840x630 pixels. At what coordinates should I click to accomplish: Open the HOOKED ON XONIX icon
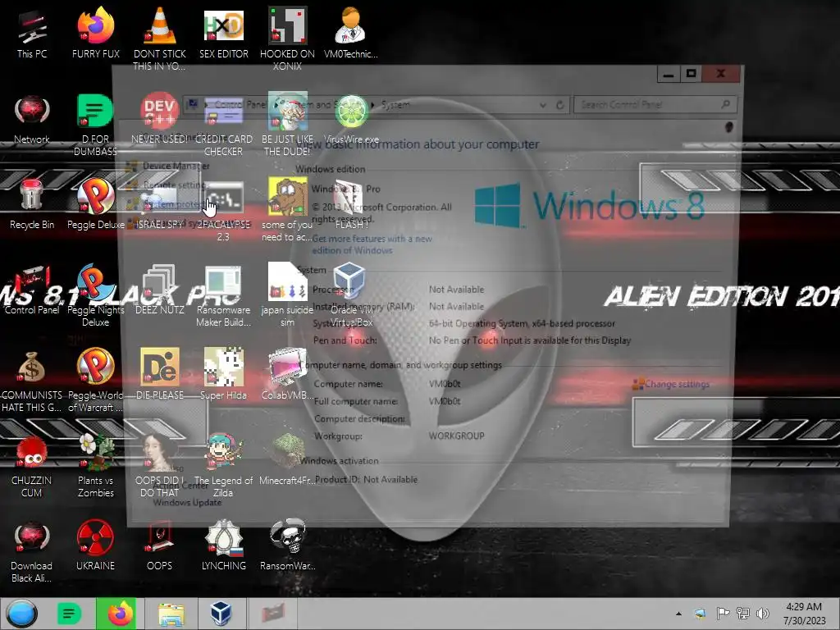(287, 39)
